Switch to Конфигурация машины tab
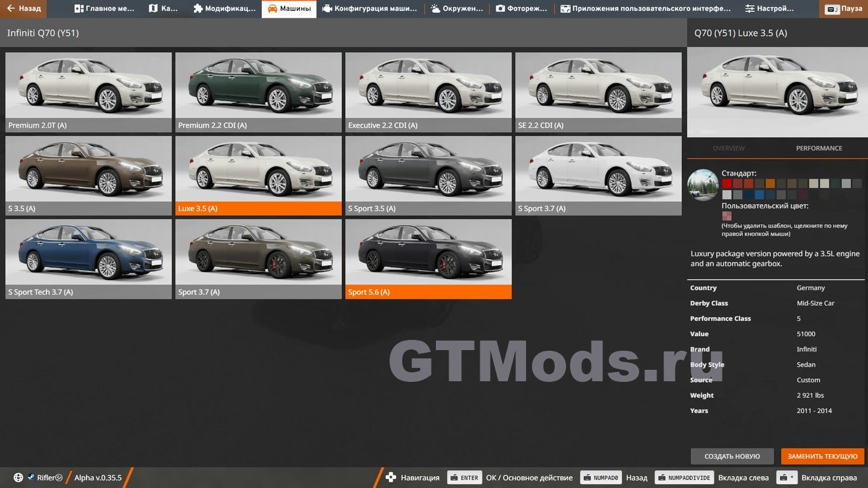 (x=370, y=9)
